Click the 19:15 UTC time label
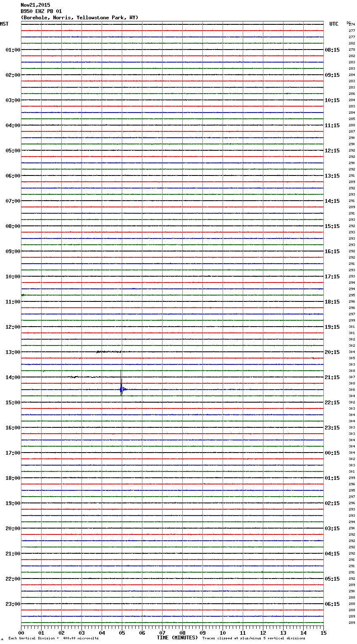357x644 pixels. click(332, 327)
